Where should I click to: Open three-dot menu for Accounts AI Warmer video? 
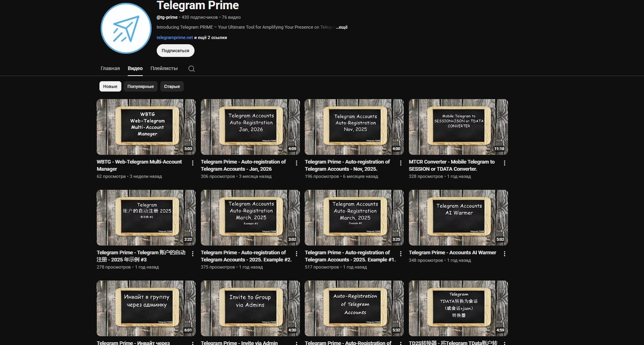[504, 254]
